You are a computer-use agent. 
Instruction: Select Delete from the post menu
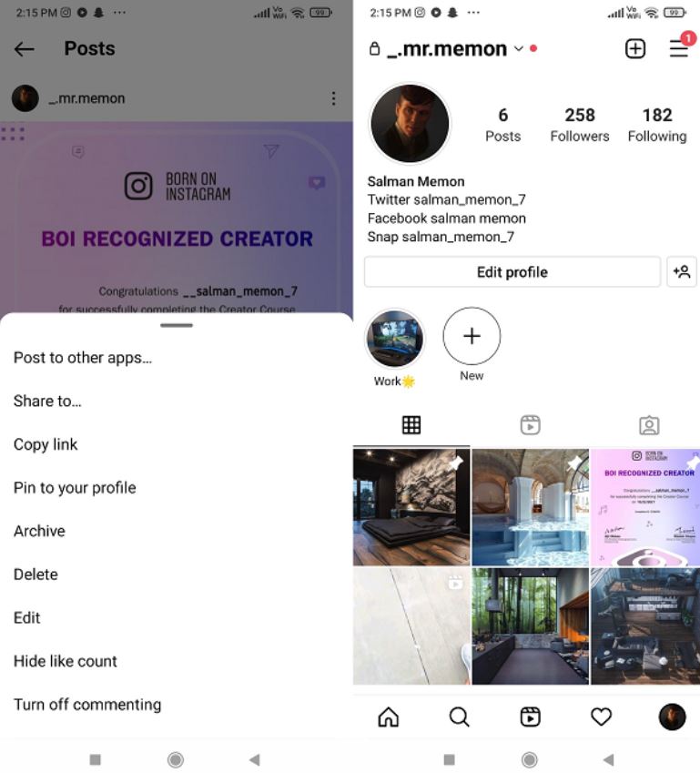tap(36, 575)
